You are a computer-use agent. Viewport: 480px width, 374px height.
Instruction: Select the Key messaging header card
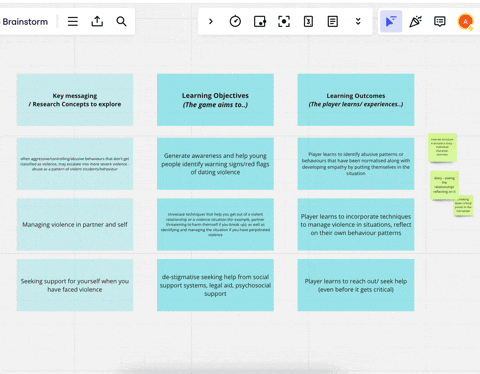(75, 100)
